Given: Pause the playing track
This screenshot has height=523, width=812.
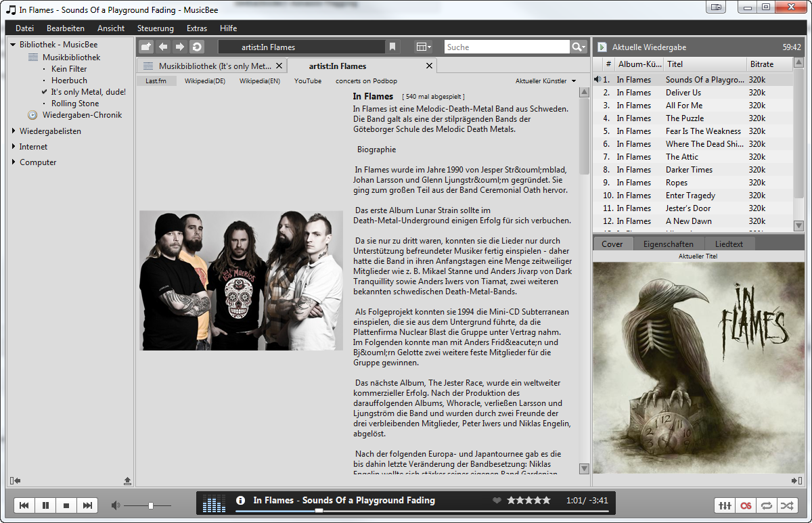Looking at the screenshot, I should 45,505.
